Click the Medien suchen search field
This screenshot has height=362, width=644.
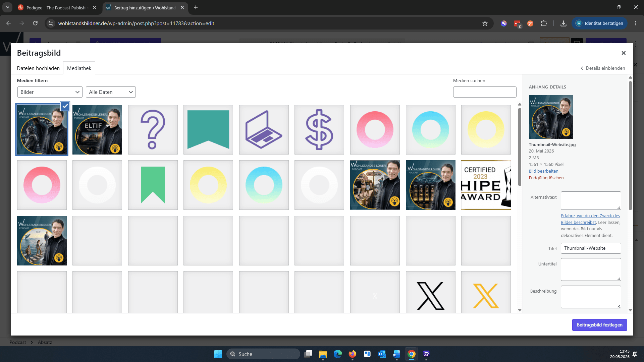coord(485,92)
